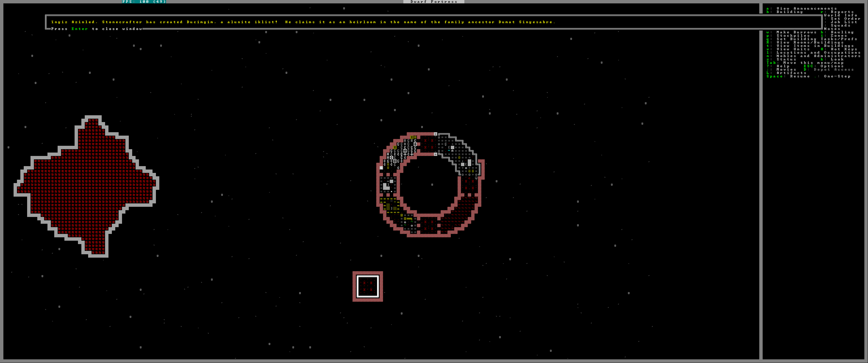Click the greyed Depot Access entry
The width and height of the screenshot is (868, 363).
click(829, 69)
